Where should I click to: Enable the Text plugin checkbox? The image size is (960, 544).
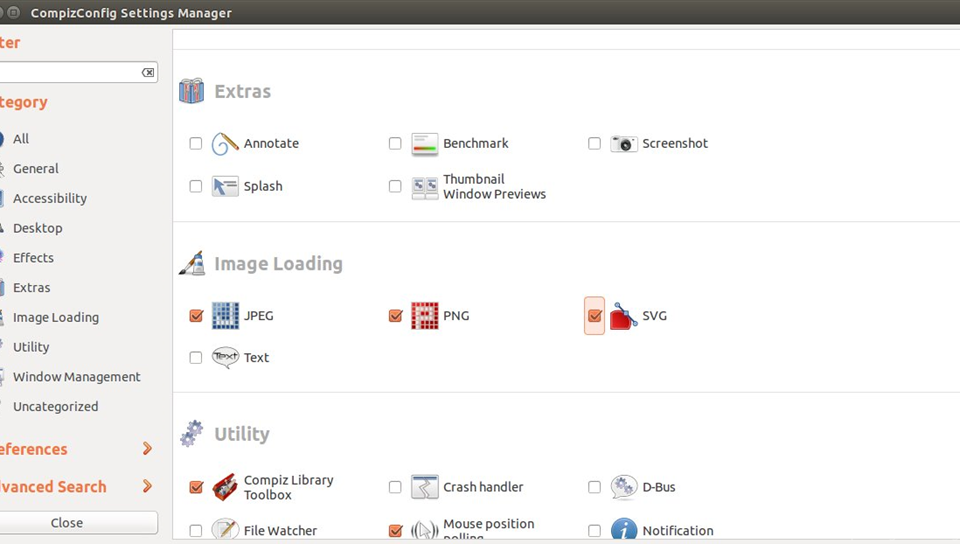pos(195,357)
